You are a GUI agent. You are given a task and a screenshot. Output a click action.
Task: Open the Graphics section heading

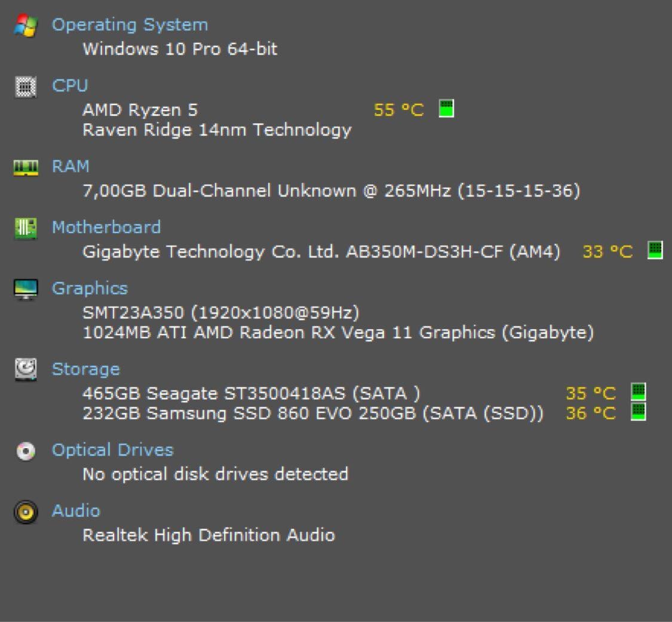(x=90, y=289)
